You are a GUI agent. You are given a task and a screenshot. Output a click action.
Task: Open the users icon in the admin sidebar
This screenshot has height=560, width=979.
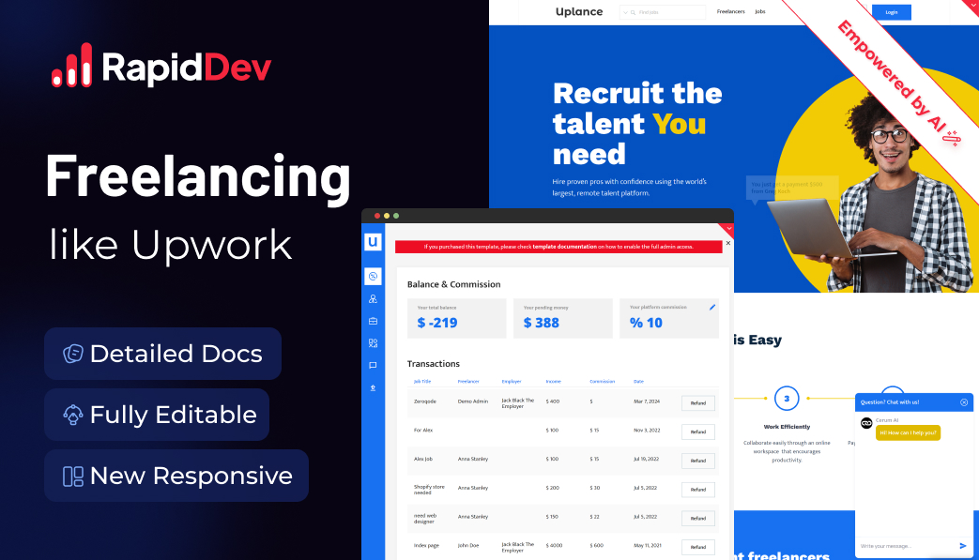(373, 298)
